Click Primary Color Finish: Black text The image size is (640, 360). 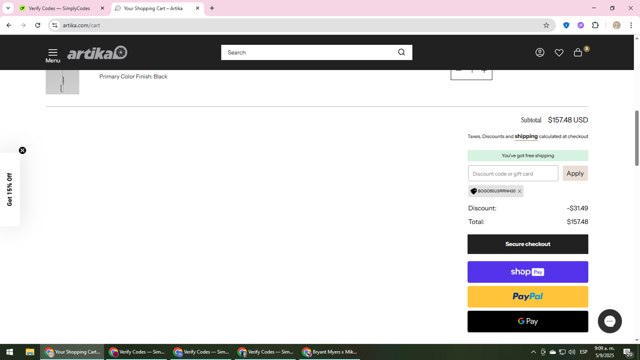pyautogui.click(x=133, y=76)
